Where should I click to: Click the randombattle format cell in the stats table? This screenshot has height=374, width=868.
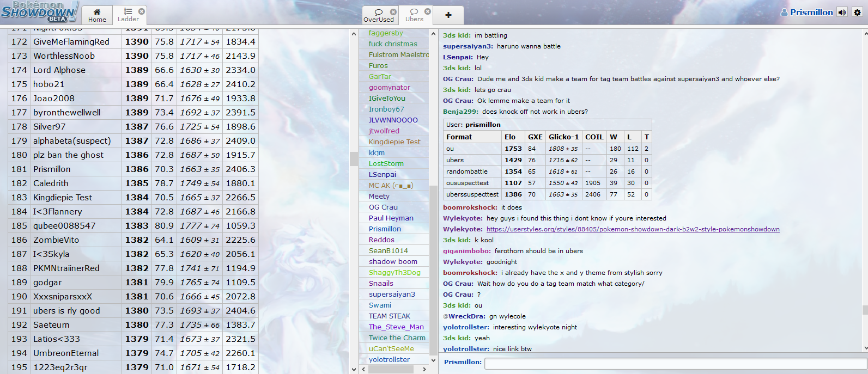(x=472, y=171)
